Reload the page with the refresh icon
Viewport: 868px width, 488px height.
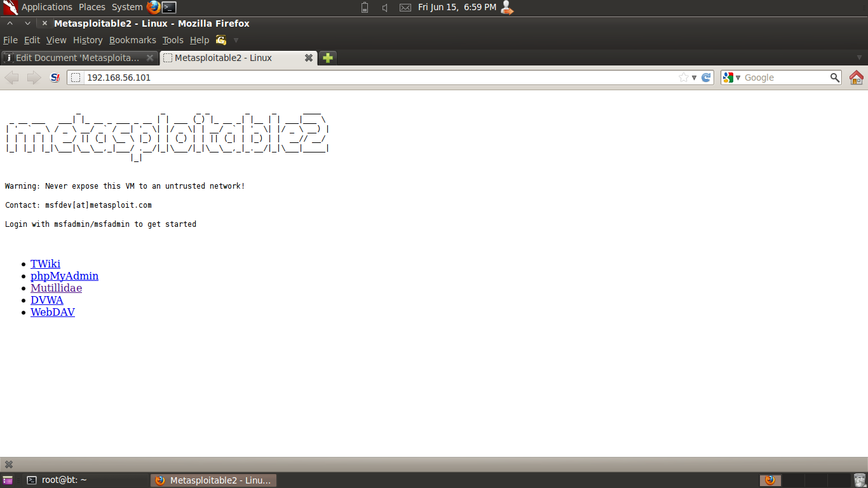706,78
